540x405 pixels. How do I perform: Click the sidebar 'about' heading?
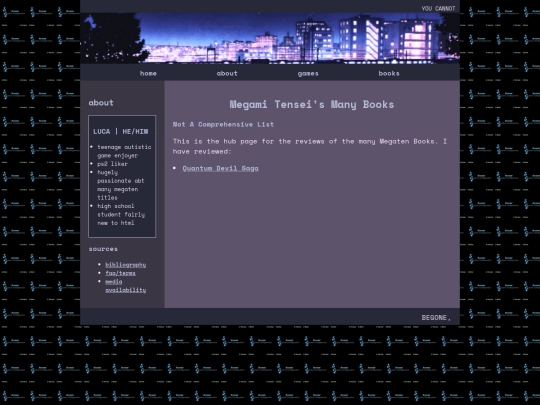[x=101, y=103]
